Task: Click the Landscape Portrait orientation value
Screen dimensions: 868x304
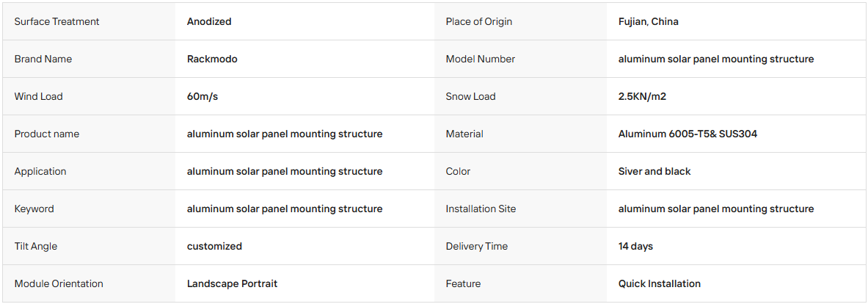Action: [x=232, y=283]
